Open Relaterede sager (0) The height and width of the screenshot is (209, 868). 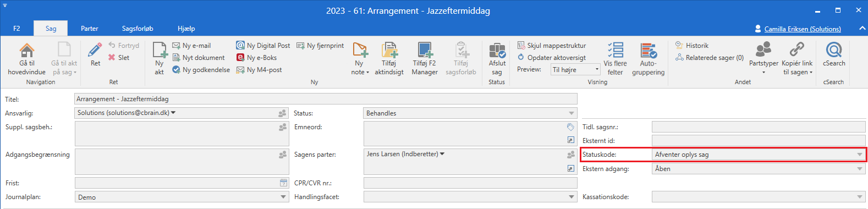coord(710,58)
